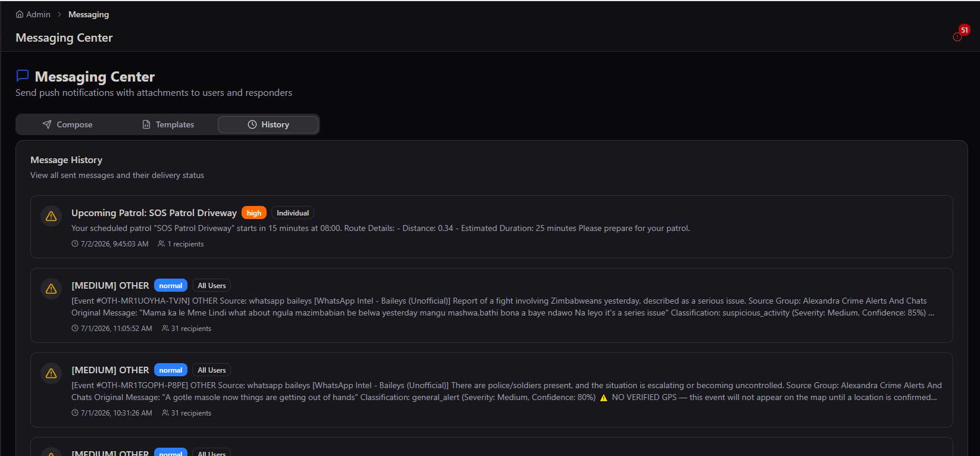Click the clock icon on History
Image resolution: width=980 pixels, height=456 pixels.
pyautogui.click(x=252, y=124)
